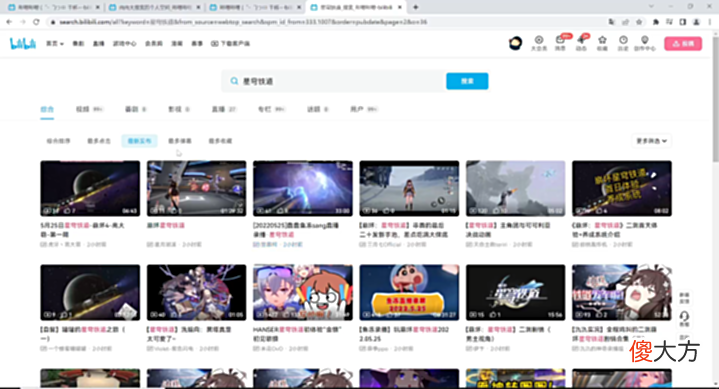Click the magnifier icon in search box
719x389 pixels.
(x=234, y=81)
